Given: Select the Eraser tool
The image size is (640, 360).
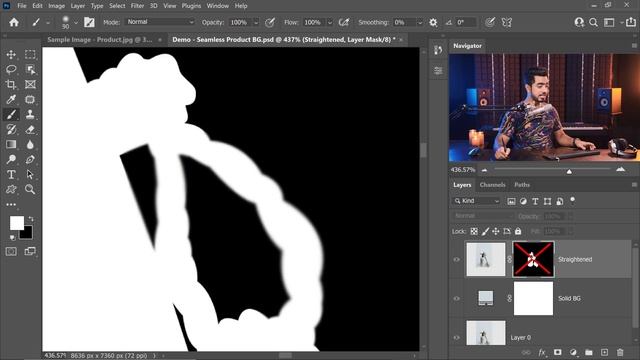Looking at the screenshot, I should click(x=30, y=129).
